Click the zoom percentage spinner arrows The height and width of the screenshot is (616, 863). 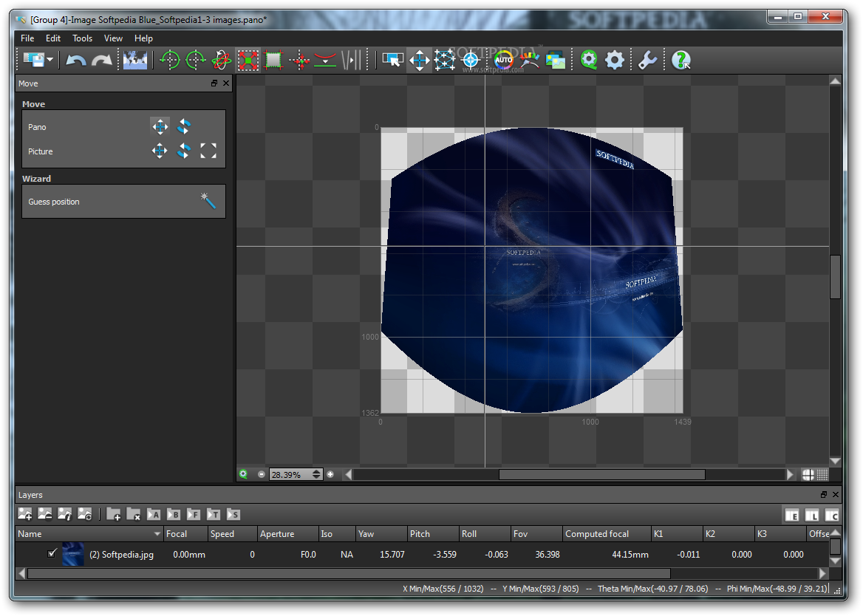316,474
